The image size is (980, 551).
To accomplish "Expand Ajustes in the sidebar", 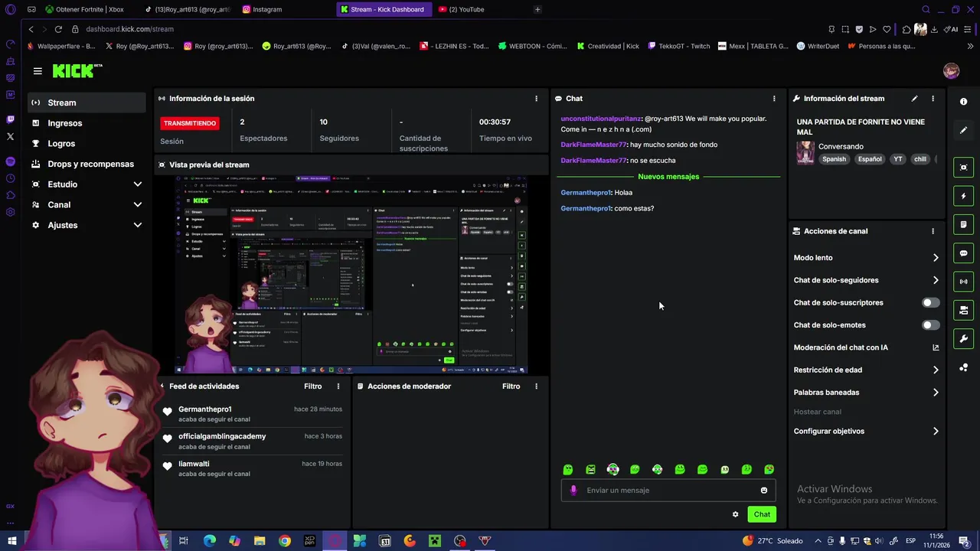I will pos(137,226).
